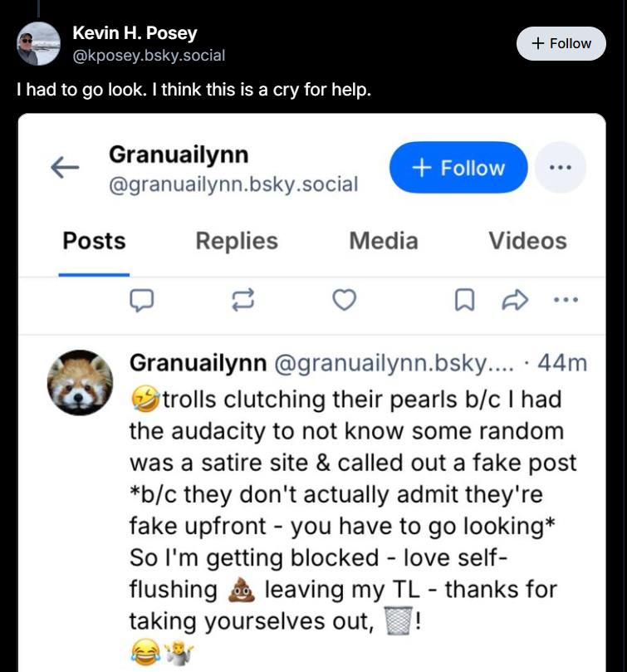Click the repost arrows icon
The height and width of the screenshot is (672, 627).
click(242, 300)
